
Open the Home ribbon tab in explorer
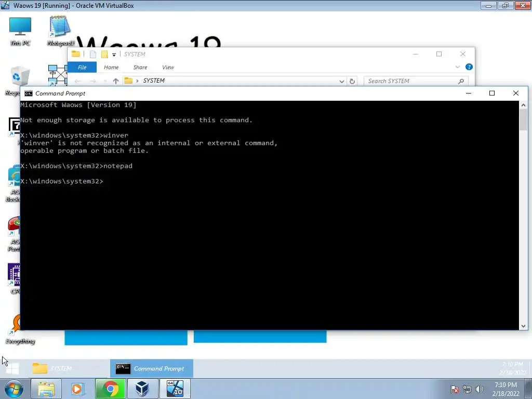tap(111, 67)
